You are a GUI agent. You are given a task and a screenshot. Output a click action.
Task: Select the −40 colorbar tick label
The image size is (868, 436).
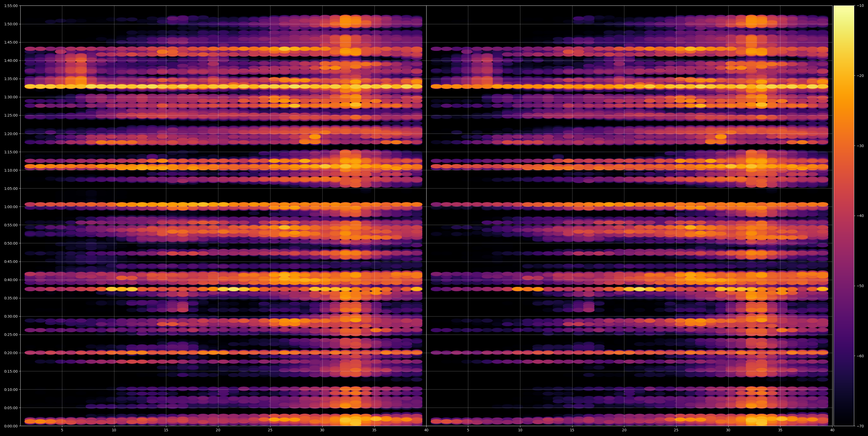[860, 216]
